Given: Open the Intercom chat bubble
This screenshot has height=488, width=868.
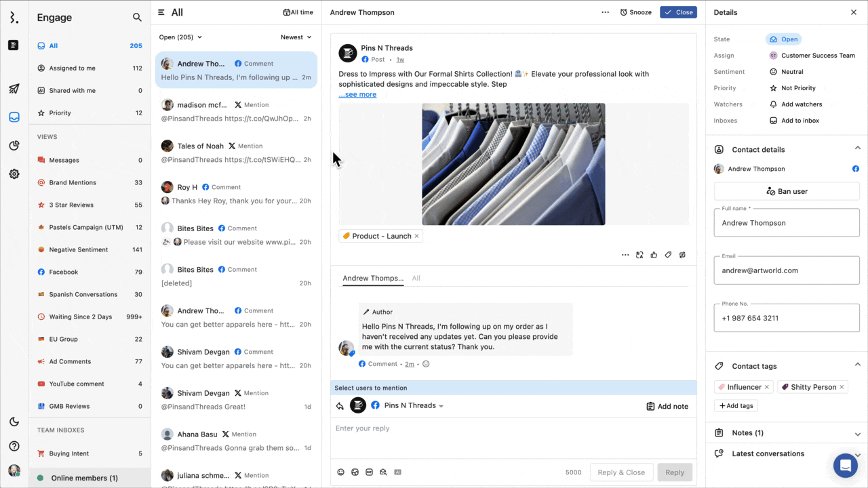Looking at the screenshot, I should [x=845, y=466].
